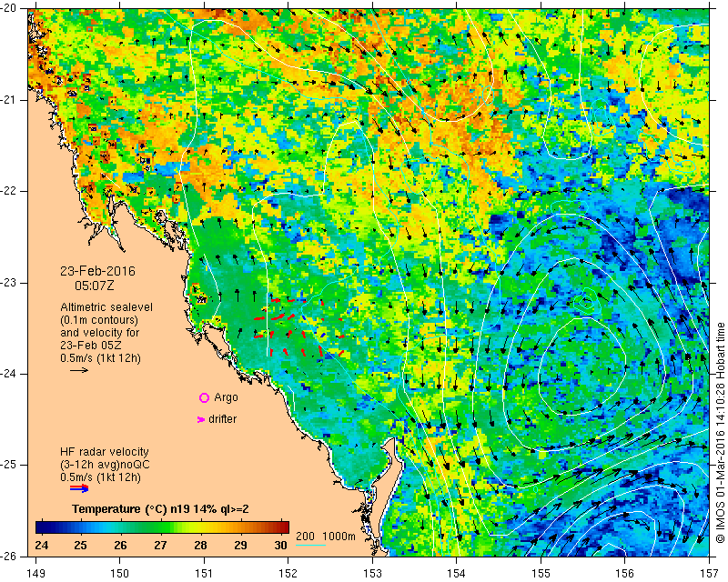Click the date text 23-Feb-2016

pos(98,271)
